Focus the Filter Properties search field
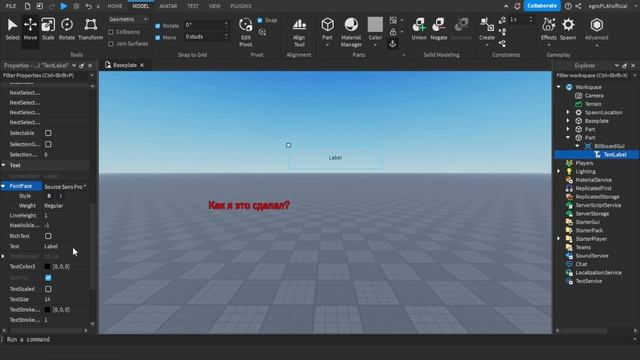 [47, 76]
